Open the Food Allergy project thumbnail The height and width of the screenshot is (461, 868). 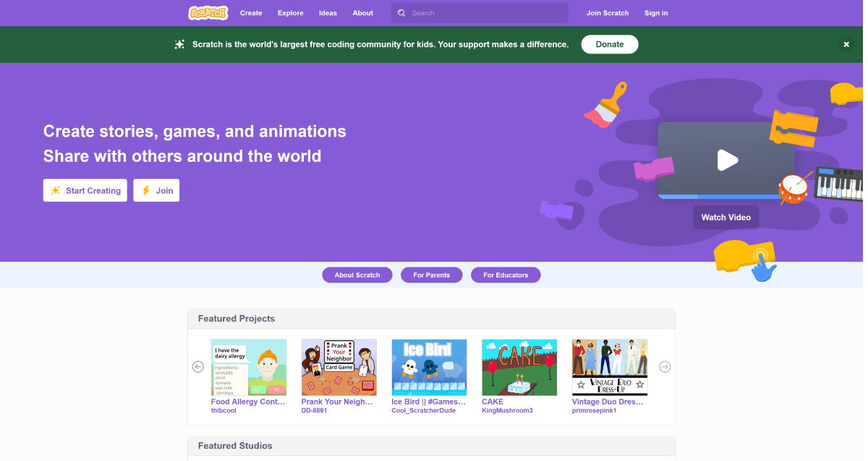coord(249,367)
